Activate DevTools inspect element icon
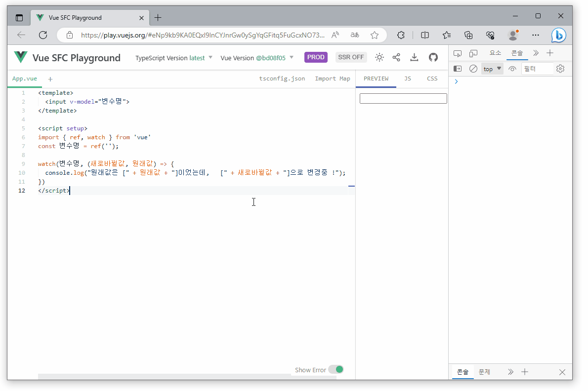588x391 pixels. tap(457, 53)
